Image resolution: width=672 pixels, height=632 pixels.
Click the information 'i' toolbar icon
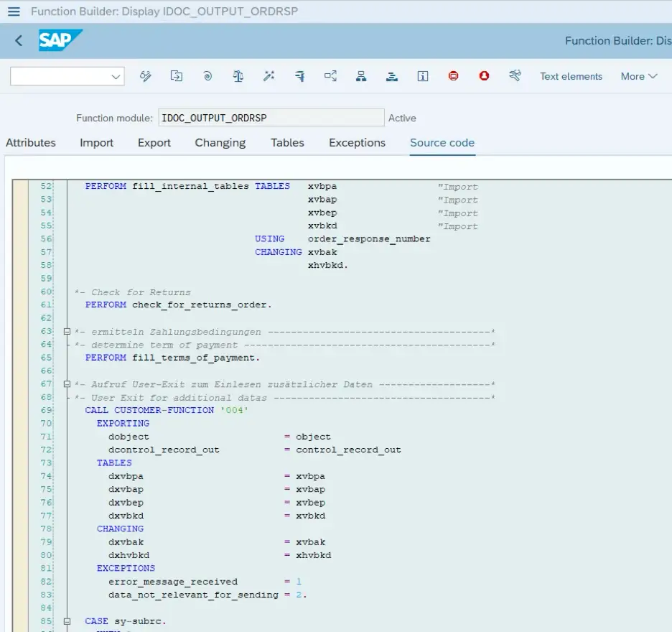(x=423, y=76)
